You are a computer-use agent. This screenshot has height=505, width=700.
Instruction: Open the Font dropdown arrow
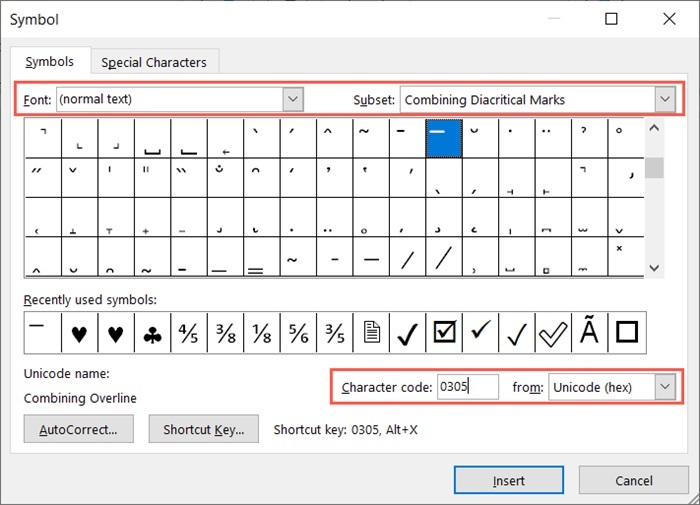click(293, 99)
